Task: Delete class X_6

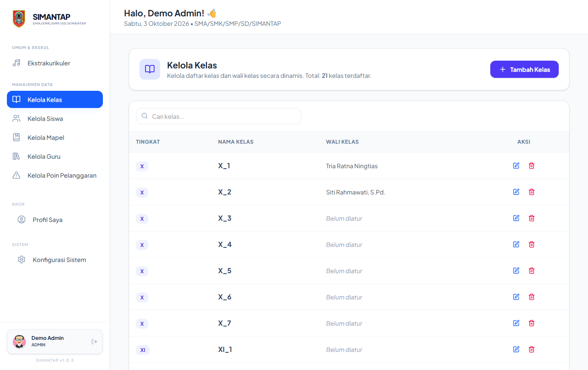Action: (532, 297)
